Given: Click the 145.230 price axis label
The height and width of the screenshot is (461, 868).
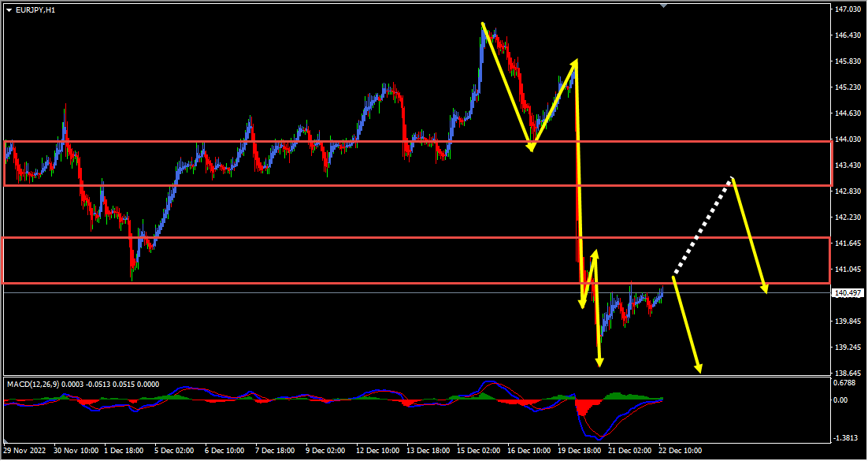Looking at the screenshot, I should pos(847,87).
